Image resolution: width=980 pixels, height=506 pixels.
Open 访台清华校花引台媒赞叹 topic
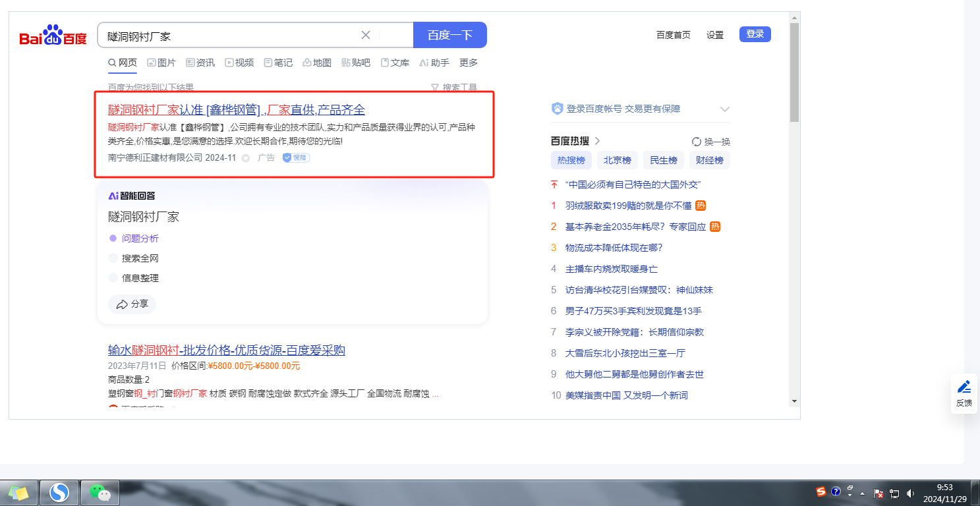(639, 290)
